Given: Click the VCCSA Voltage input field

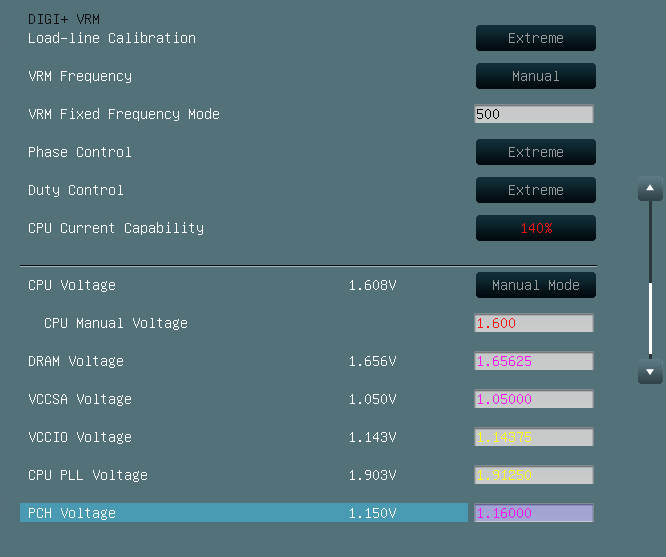Looking at the screenshot, I should (x=533, y=399).
